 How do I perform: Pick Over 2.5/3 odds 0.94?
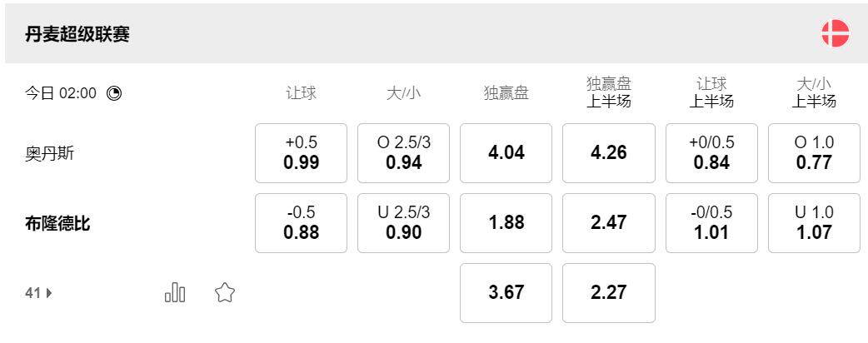point(403,153)
